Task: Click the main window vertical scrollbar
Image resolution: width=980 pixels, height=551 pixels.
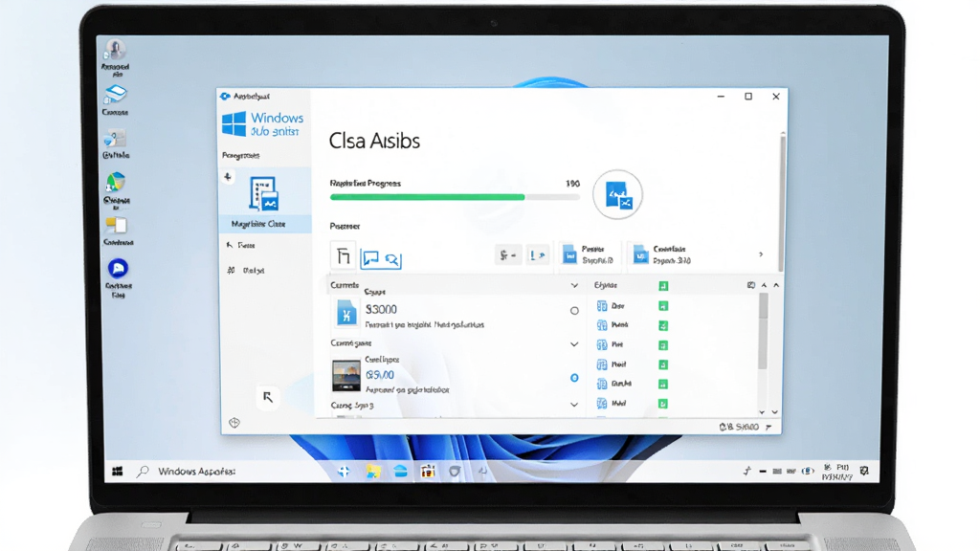Action: pyautogui.click(x=783, y=200)
